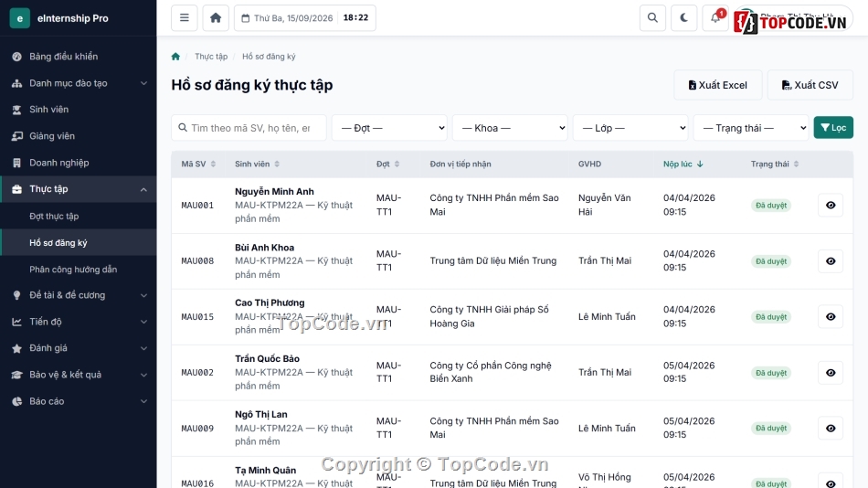Click student code MAU001

click(197, 206)
